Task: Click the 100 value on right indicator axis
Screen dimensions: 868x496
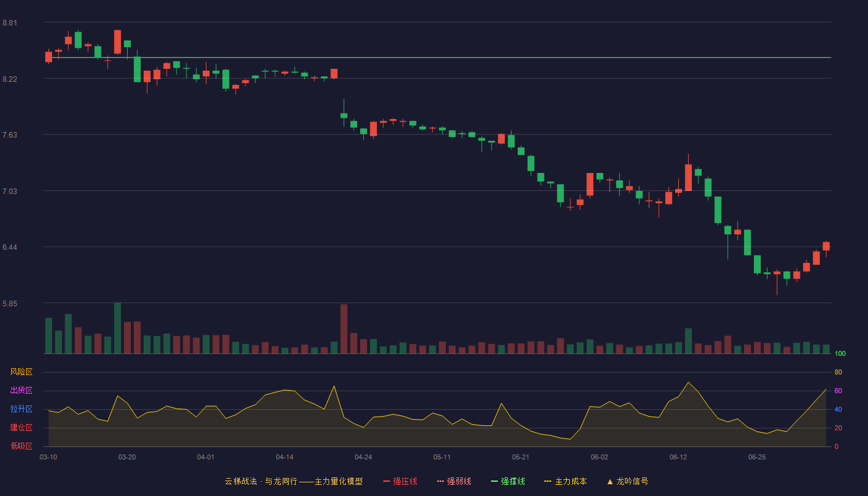Action: pos(840,353)
